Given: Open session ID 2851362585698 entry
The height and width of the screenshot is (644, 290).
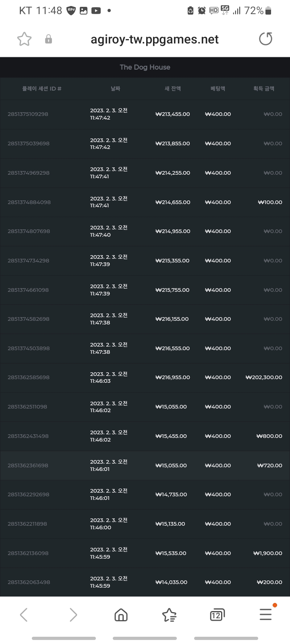Looking at the screenshot, I should click(x=145, y=378).
